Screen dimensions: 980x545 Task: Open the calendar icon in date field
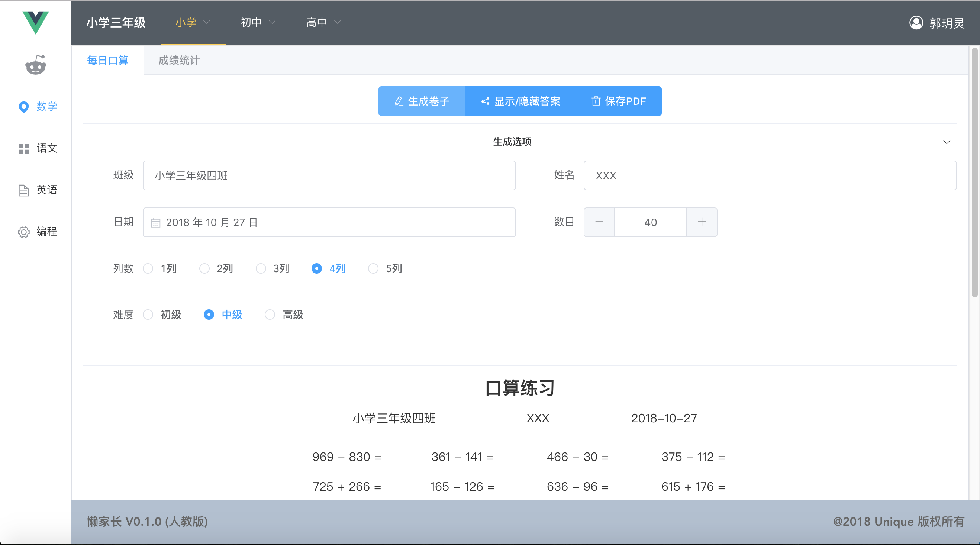(156, 223)
